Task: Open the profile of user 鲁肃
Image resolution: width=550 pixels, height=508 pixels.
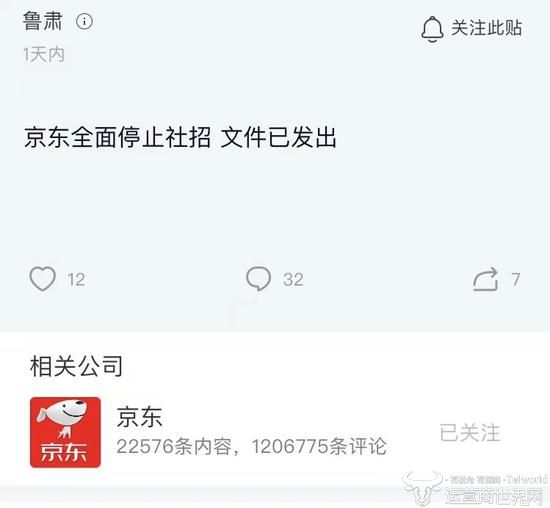Action: pyautogui.click(x=42, y=21)
